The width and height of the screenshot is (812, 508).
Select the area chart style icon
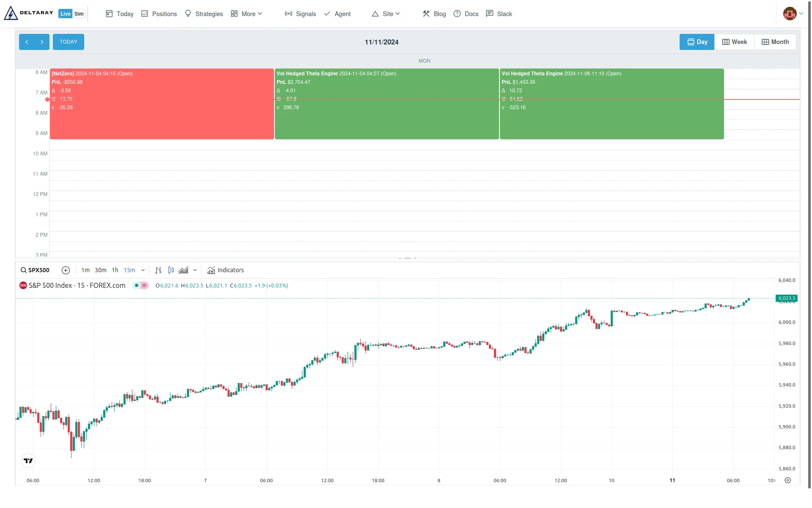(184, 270)
